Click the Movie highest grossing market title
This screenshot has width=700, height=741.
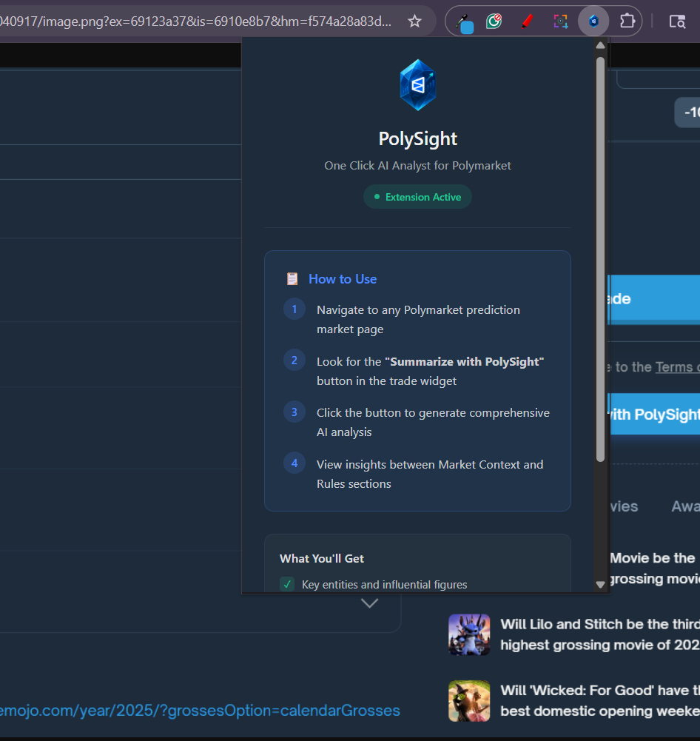click(654, 568)
